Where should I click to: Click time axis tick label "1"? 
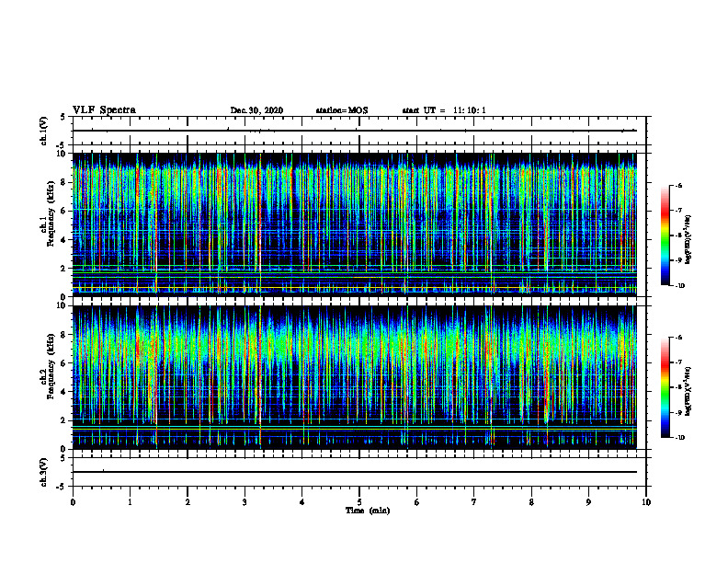[130, 502]
